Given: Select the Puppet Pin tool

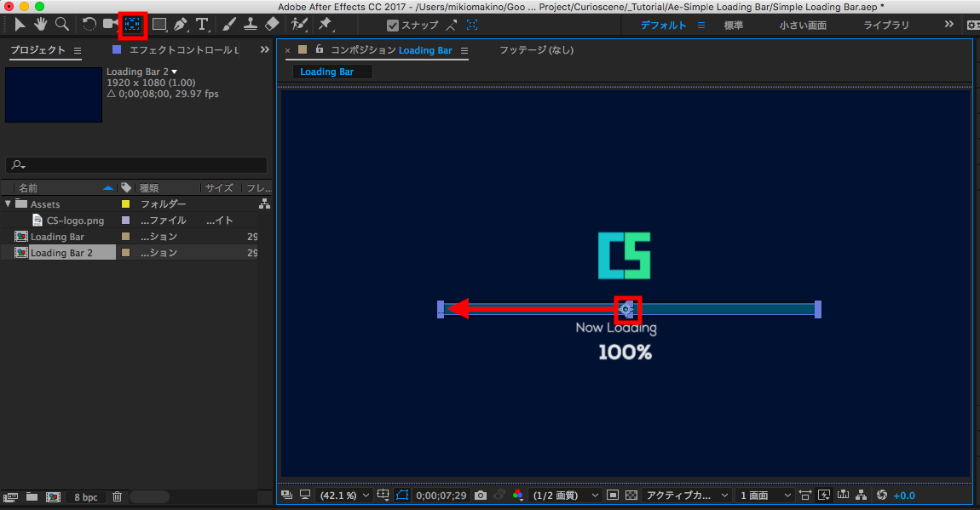Looking at the screenshot, I should click(325, 24).
